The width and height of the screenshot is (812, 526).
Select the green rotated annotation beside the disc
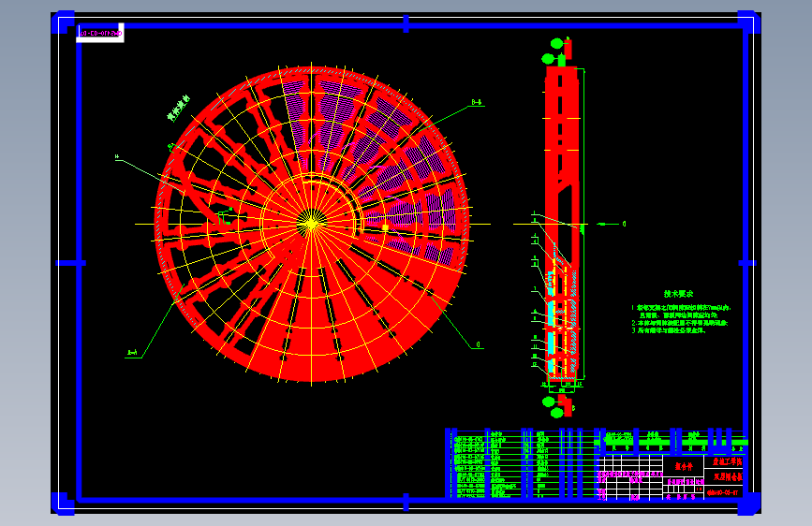[x=179, y=108]
